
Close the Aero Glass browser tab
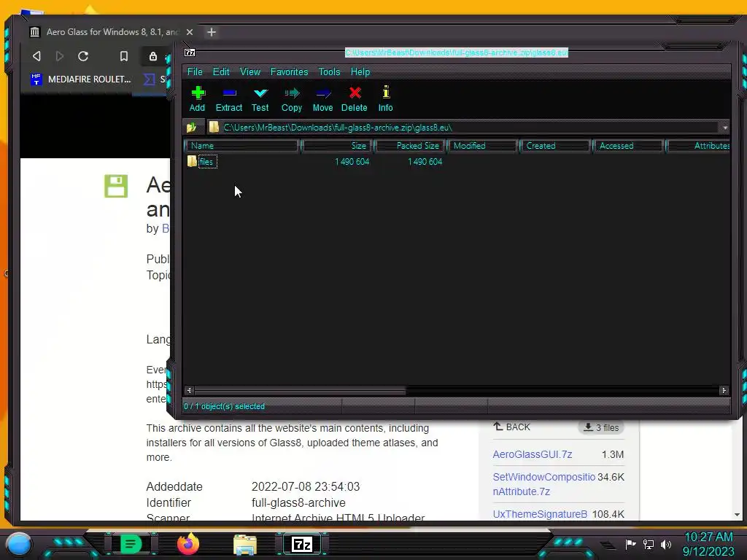[190, 32]
